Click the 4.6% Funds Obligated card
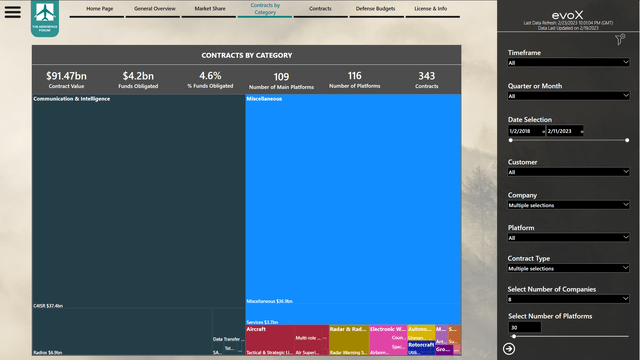640x360 pixels. tap(210, 80)
